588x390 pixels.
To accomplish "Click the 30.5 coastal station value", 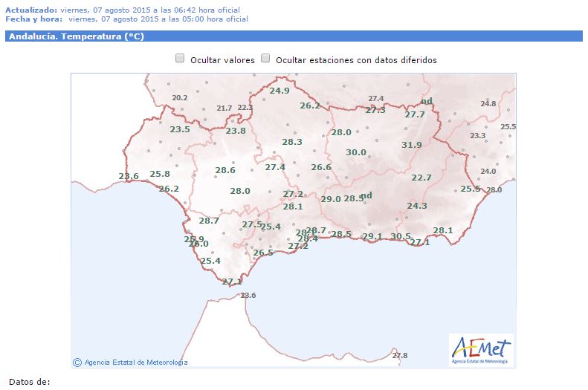I will point(401,236).
